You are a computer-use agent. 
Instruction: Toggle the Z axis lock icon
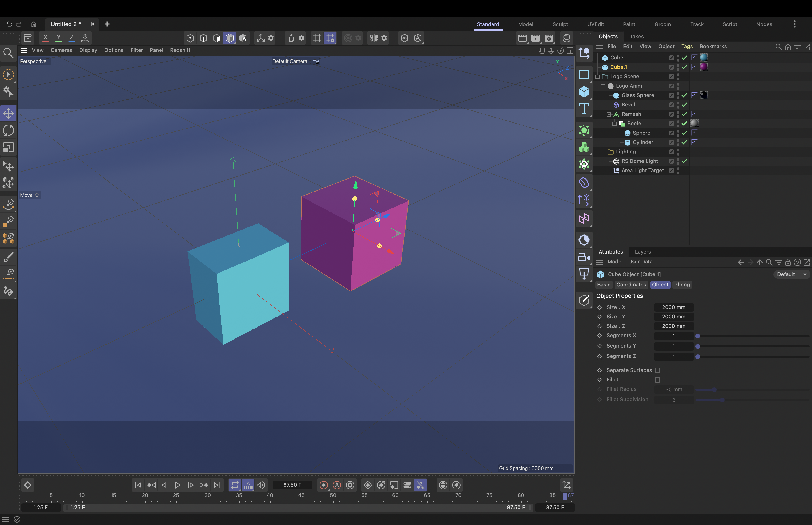click(72, 38)
